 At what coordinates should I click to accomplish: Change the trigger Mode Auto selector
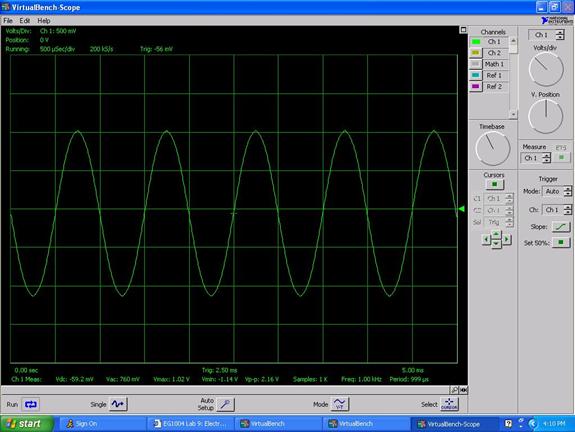pyautogui.click(x=556, y=191)
